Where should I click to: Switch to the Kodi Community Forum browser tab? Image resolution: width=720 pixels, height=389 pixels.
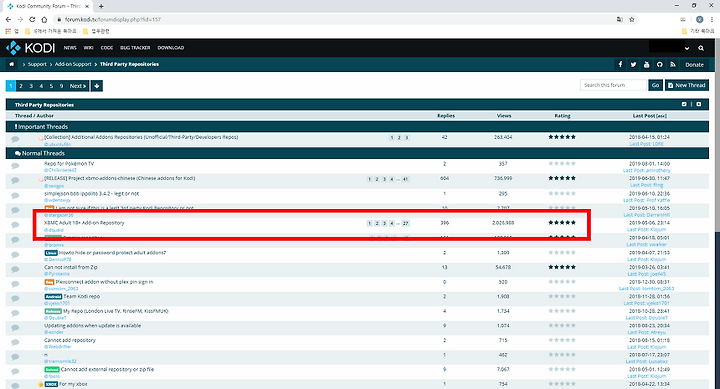click(x=48, y=6)
